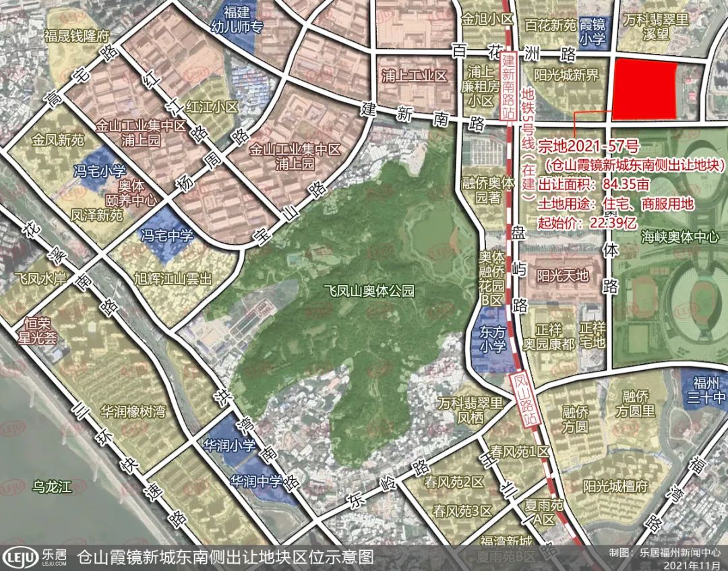Click the 仓山霞镜新城东南侧出让地块区位示意图 title
Viewport: 728px width, 571px height.
224,558
